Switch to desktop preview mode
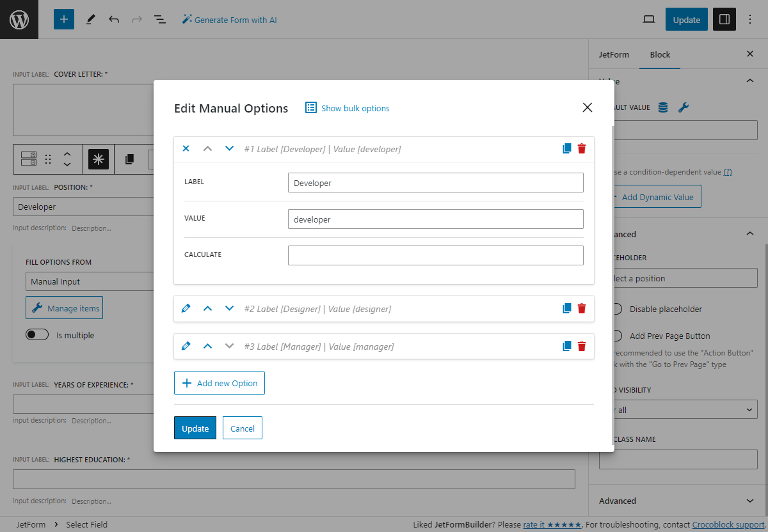The image size is (768, 532). [x=648, y=20]
